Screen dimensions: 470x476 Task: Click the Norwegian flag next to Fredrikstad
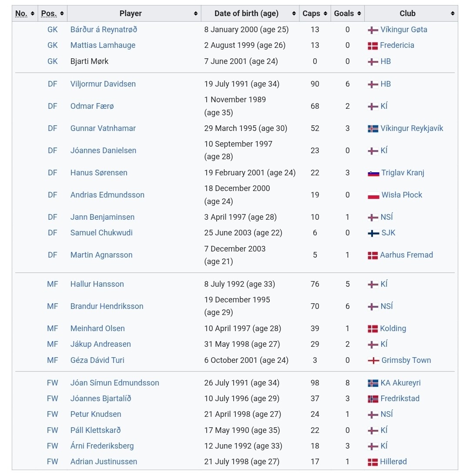tap(373, 399)
